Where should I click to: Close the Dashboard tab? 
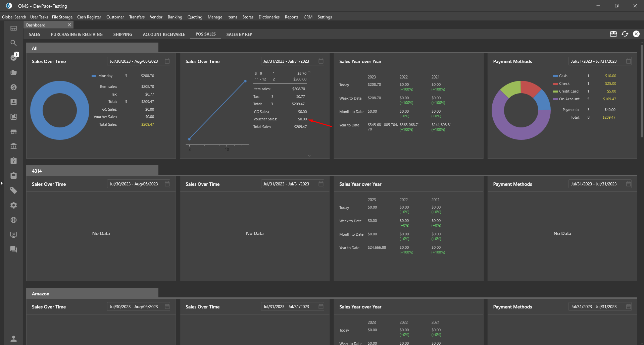click(x=69, y=25)
